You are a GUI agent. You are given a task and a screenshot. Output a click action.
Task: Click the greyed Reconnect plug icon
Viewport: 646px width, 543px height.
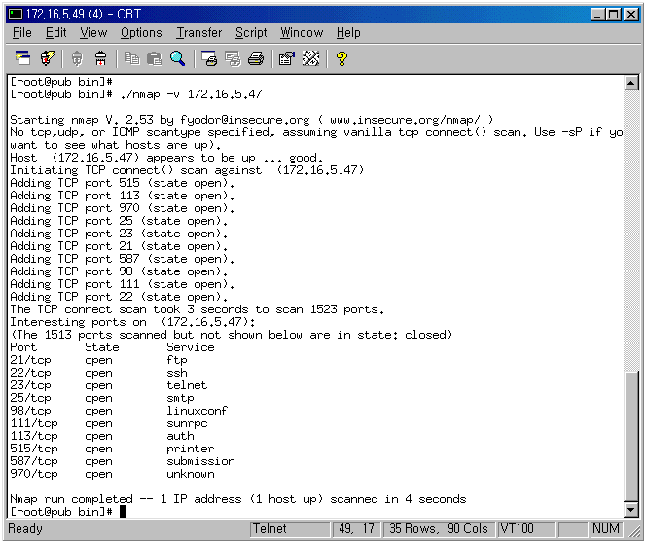tap(77, 59)
